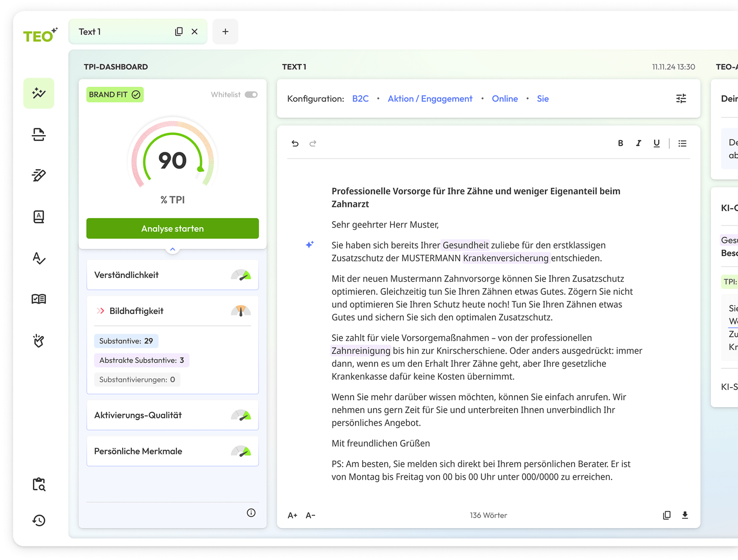Close the Text 1 tab
Viewport: 738px width, 560px height.
(195, 31)
